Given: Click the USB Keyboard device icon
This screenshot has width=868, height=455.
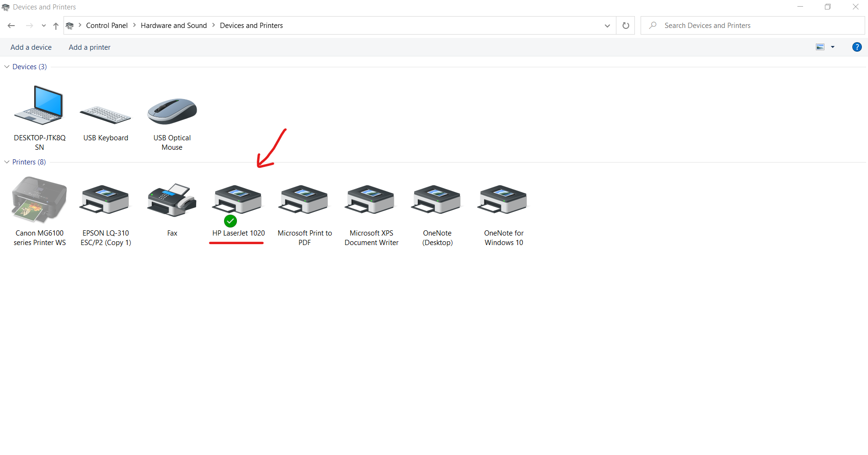Looking at the screenshot, I should (x=105, y=115).
